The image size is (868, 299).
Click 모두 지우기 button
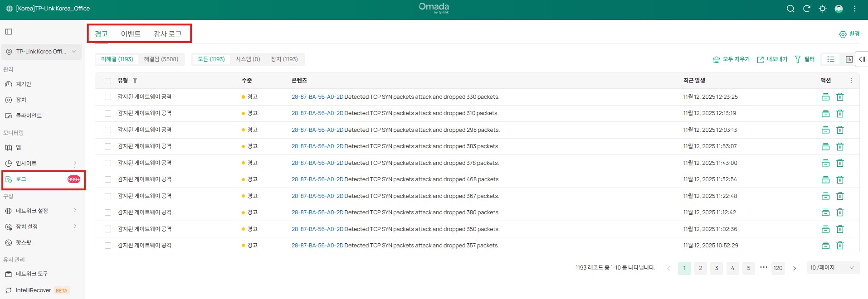click(731, 59)
